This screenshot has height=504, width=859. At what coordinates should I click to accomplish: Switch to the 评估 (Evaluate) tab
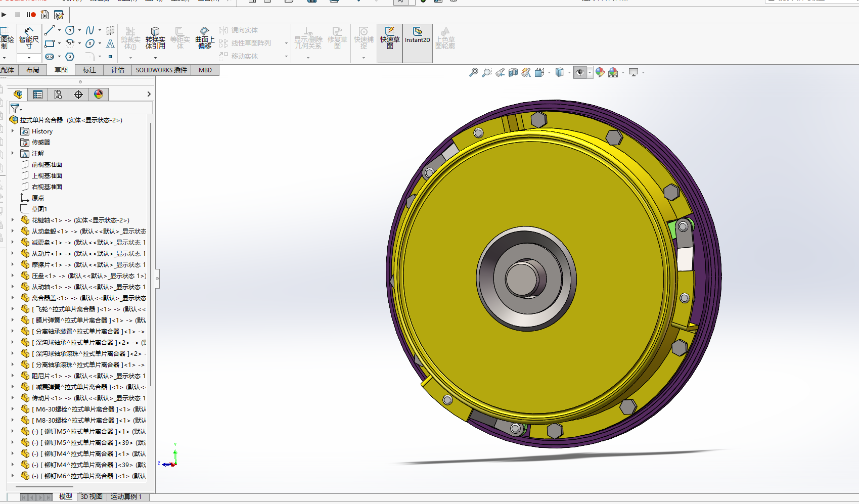[117, 70]
